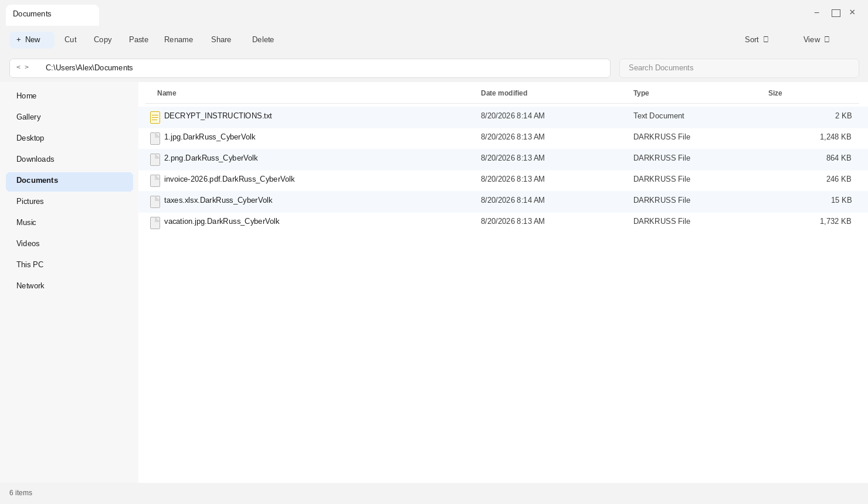Sort by the Name column header
868x504 pixels.
click(167, 93)
